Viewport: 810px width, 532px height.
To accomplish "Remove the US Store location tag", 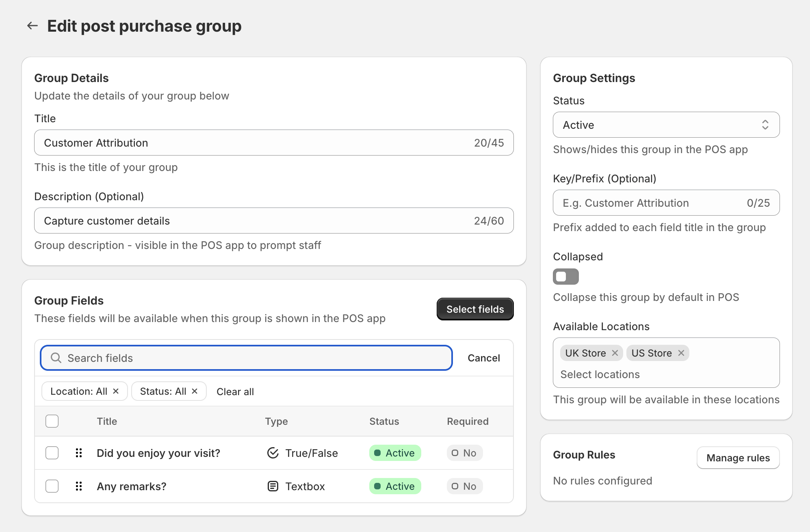I will (681, 353).
